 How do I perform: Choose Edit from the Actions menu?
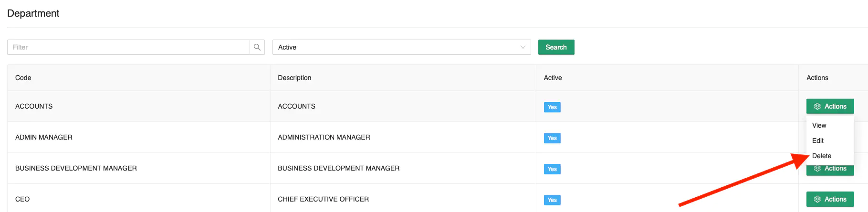(x=818, y=141)
